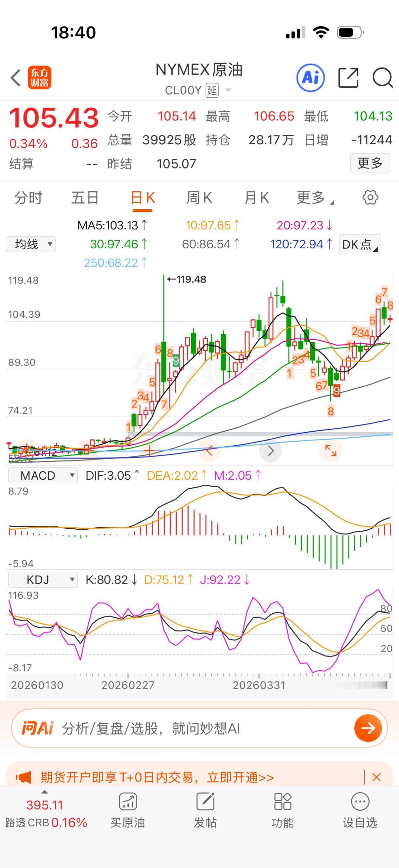
Task: Switch to 分时 tab
Action: (x=29, y=197)
